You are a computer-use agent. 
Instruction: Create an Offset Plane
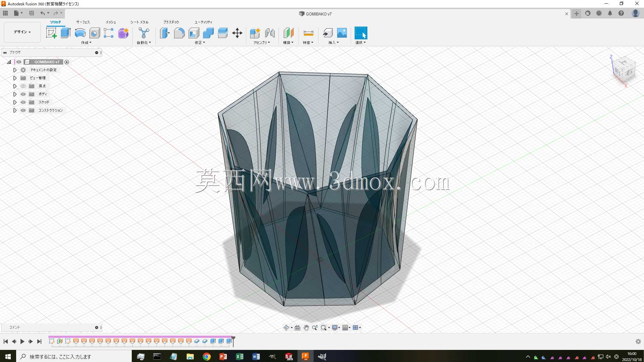288,33
